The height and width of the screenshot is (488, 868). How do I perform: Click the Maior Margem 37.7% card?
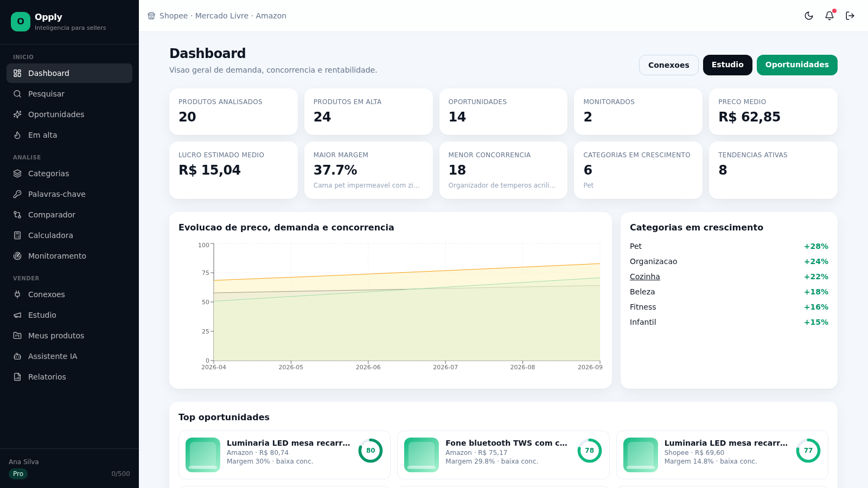point(368,170)
